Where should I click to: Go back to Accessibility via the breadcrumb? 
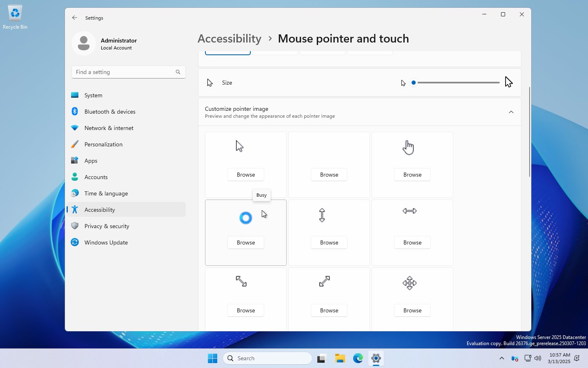coord(229,38)
